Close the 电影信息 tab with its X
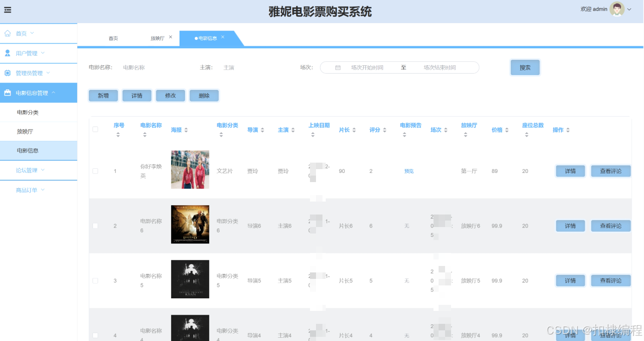Viewport: 644px width, 341px height. click(223, 37)
